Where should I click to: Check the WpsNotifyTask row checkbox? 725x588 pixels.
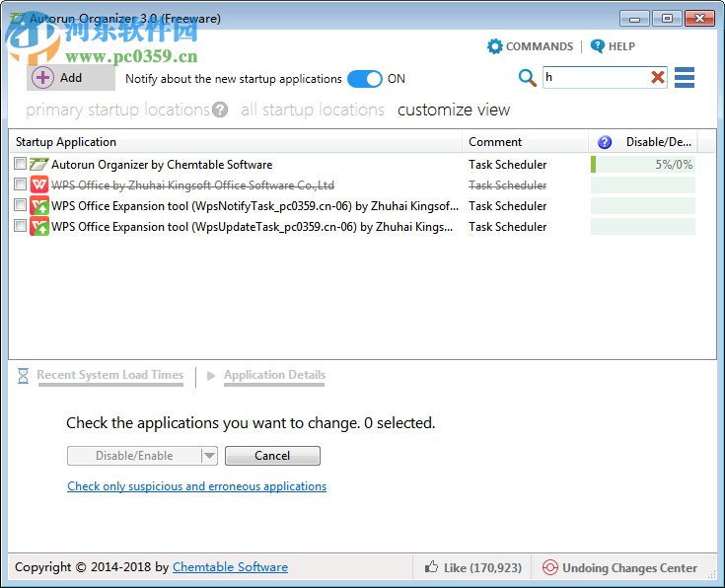point(20,204)
